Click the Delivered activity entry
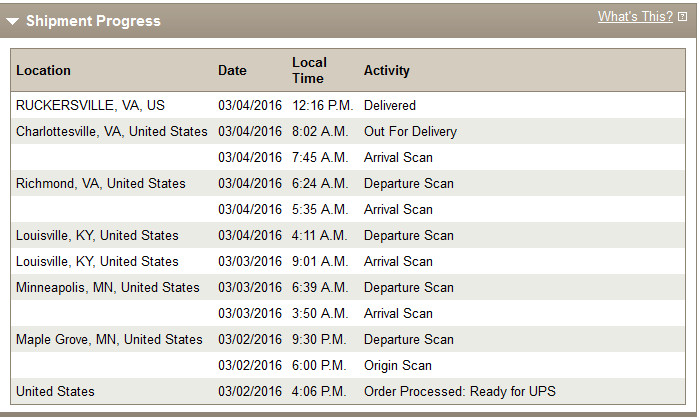Image resolution: width=699 pixels, height=418 pixels. 390,105
